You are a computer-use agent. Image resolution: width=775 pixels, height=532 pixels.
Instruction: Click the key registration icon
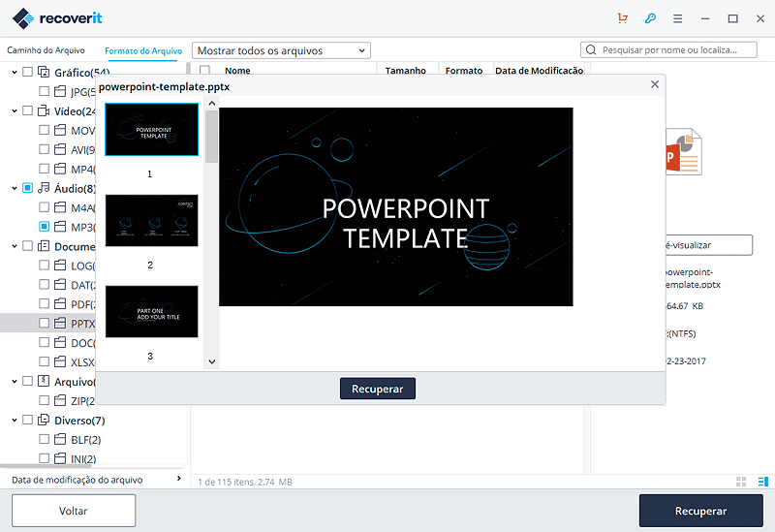[650, 18]
